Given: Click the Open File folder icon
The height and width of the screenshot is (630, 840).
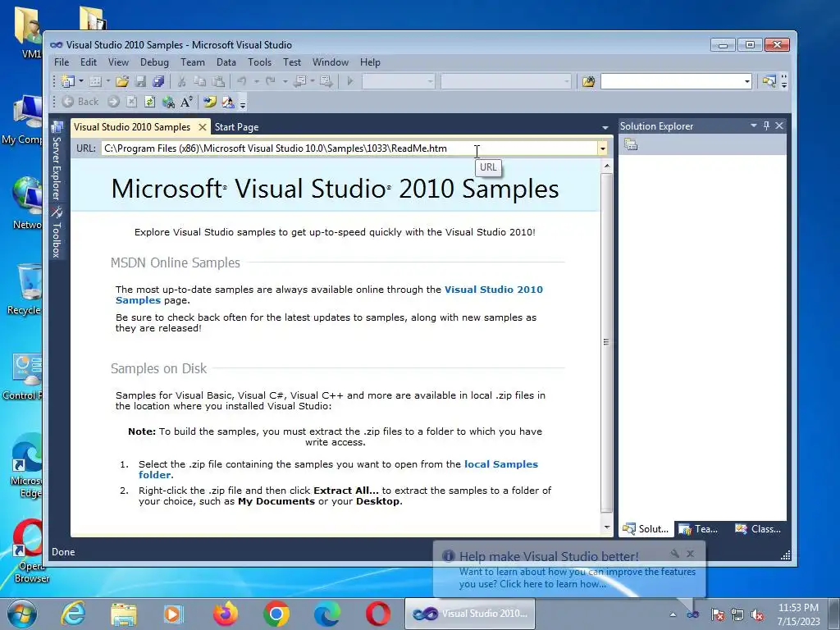Looking at the screenshot, I should [x=122, y=81].
